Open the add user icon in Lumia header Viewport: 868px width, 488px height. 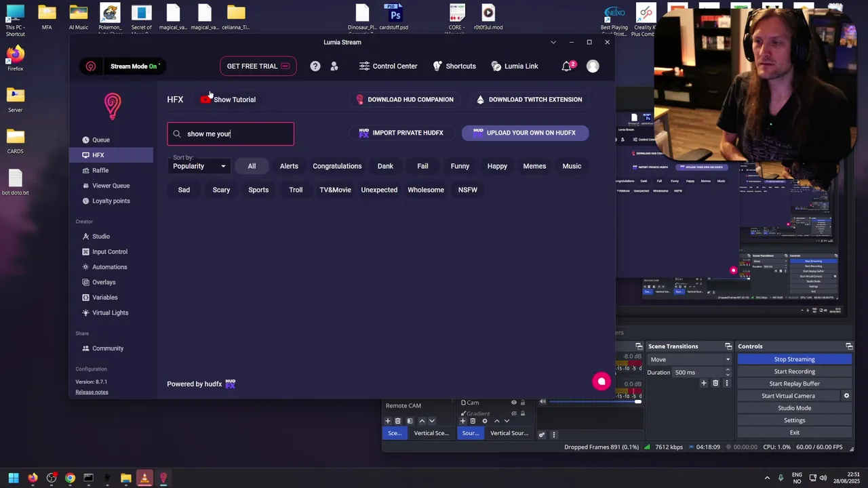[334, 66]
